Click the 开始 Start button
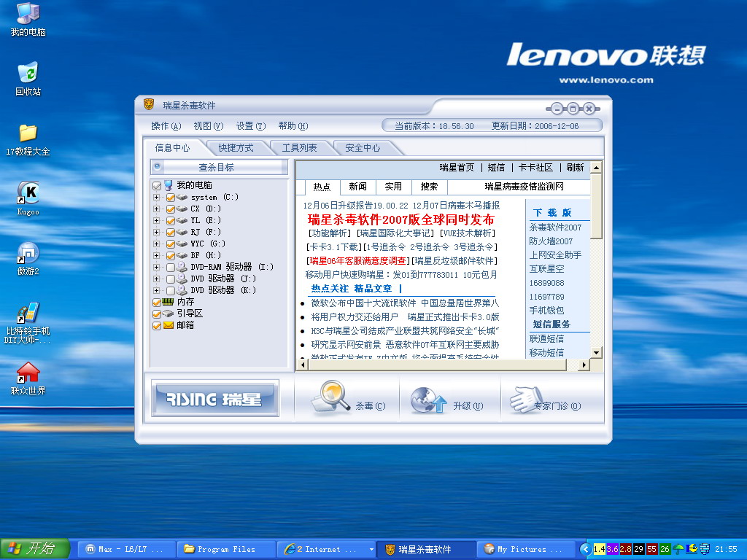The width and height of the screenshot is (747, 560). (34, 549)
